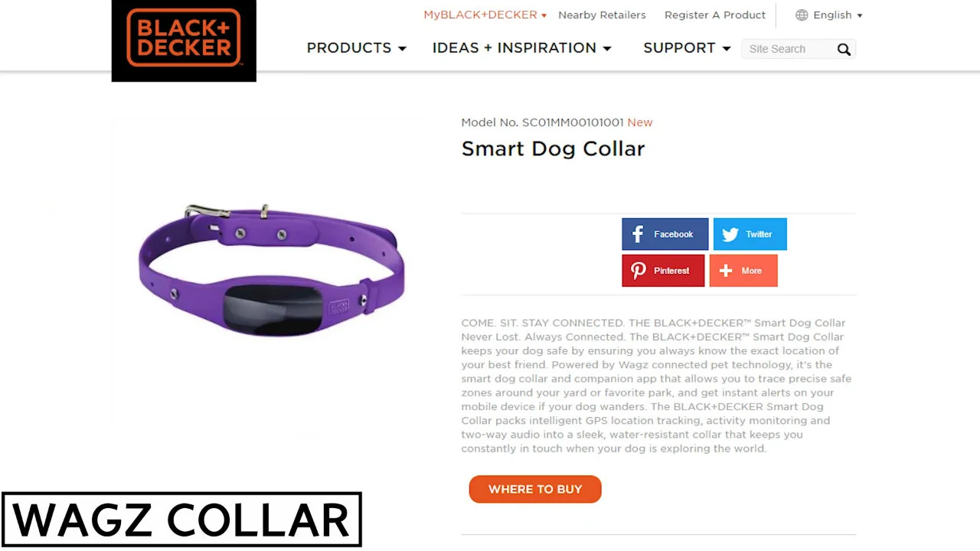Image resolution: width=980 pixels, height=551 pixels.
Task: Click the Twitter bird icon
Action: [730, 234]
